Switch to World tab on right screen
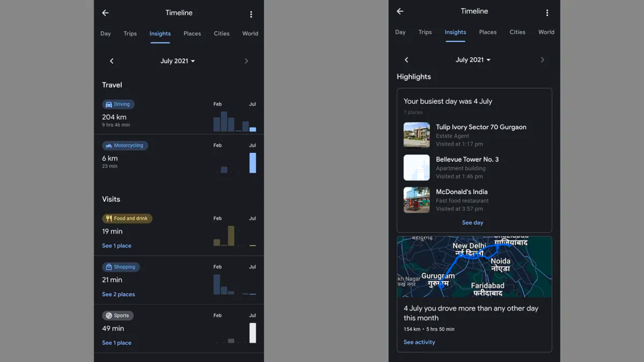This screenshot has width=644, height=362. (x=546, y=32)
